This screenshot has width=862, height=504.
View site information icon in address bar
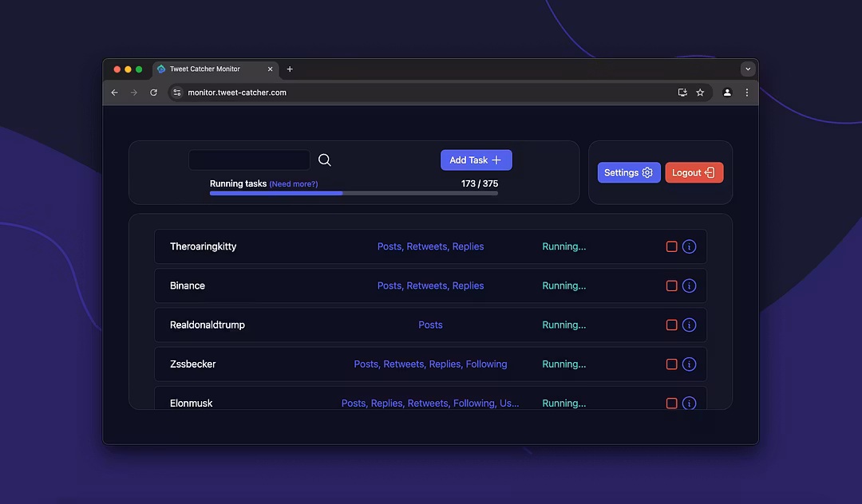[x=176, y=93]
